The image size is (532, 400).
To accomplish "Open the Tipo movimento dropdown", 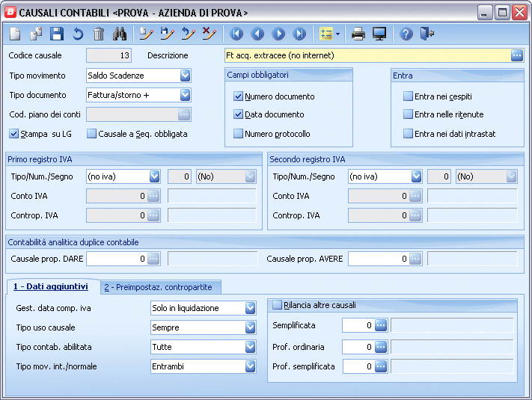I will [186, 76].
